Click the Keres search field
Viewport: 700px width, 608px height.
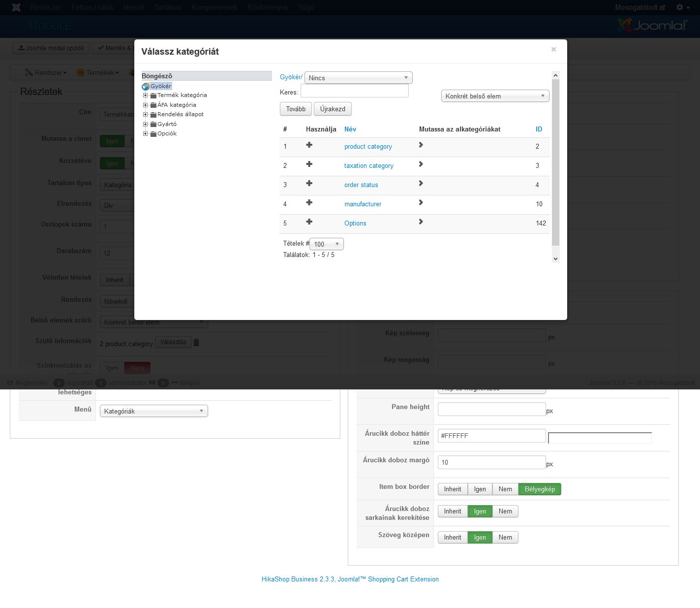point(355,91)
